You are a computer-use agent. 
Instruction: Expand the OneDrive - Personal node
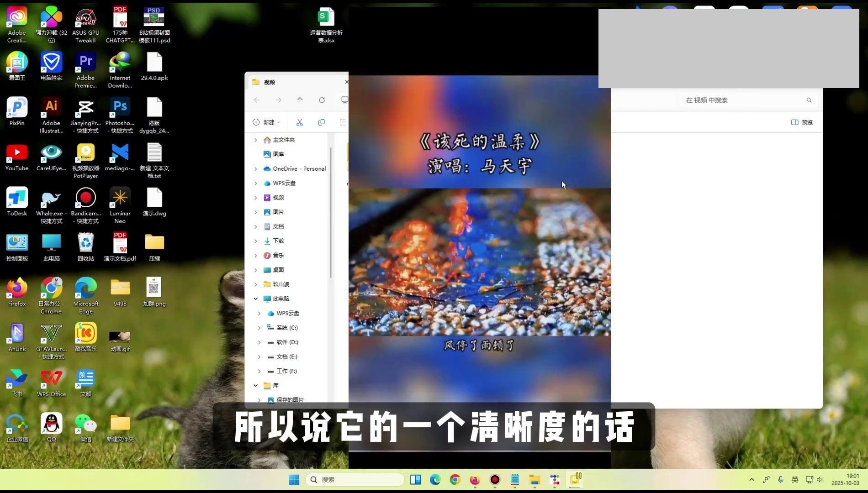pyautogui.click(x=256, y=169)
